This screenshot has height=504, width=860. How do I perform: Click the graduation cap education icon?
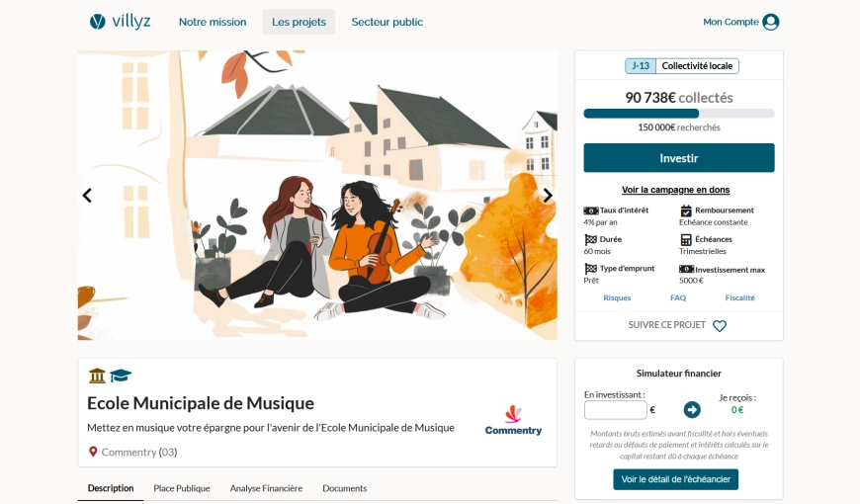click(x=121, y=376)
